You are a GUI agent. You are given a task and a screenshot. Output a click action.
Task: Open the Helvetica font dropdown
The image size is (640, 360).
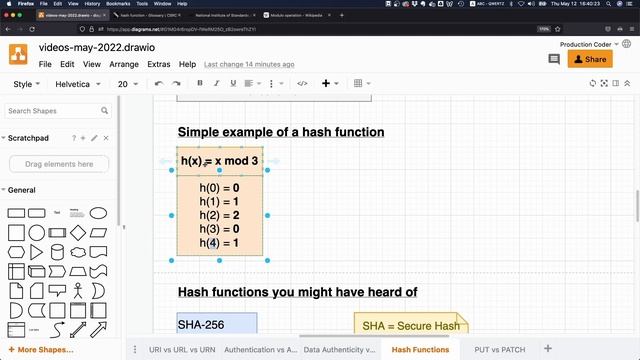click(78, 84)
